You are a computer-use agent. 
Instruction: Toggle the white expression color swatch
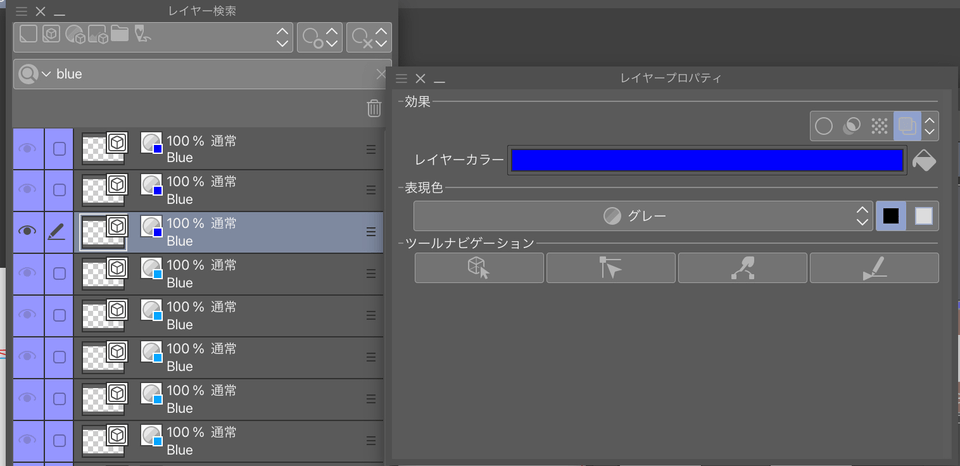[923, 216]
